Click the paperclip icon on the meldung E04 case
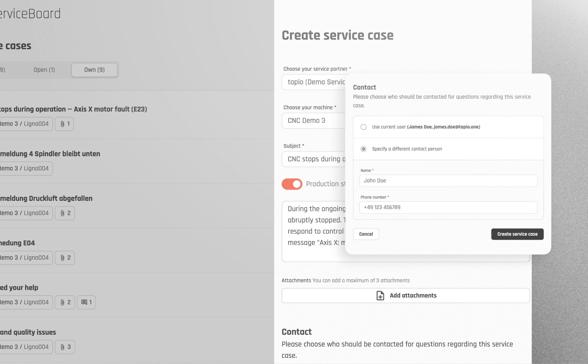The image size is (588, 364). (x=65, y=257)
